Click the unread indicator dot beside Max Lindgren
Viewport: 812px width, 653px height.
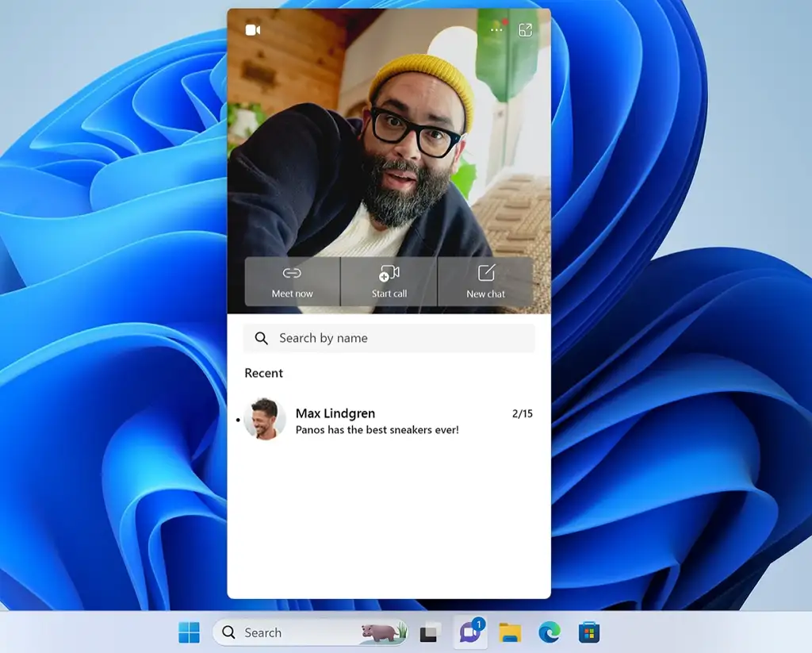pos(238,421)
